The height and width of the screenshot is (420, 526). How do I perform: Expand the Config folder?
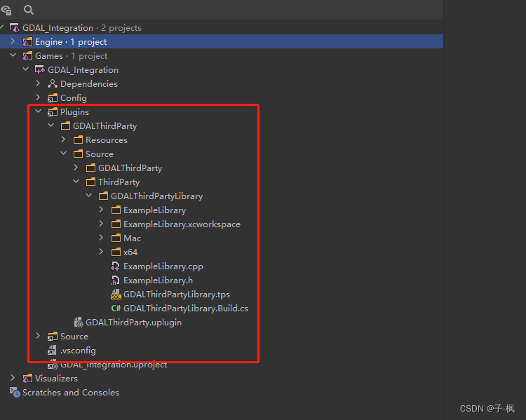click(x=38, y=97)
